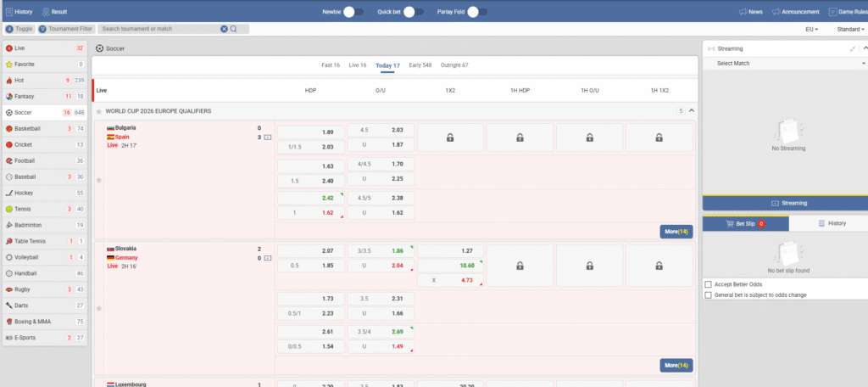Viewport: 868px width, 387px height.
Task: Collapse the World Cup 2026 Europe Qualifiers section
Action: (x=691, y=111)
